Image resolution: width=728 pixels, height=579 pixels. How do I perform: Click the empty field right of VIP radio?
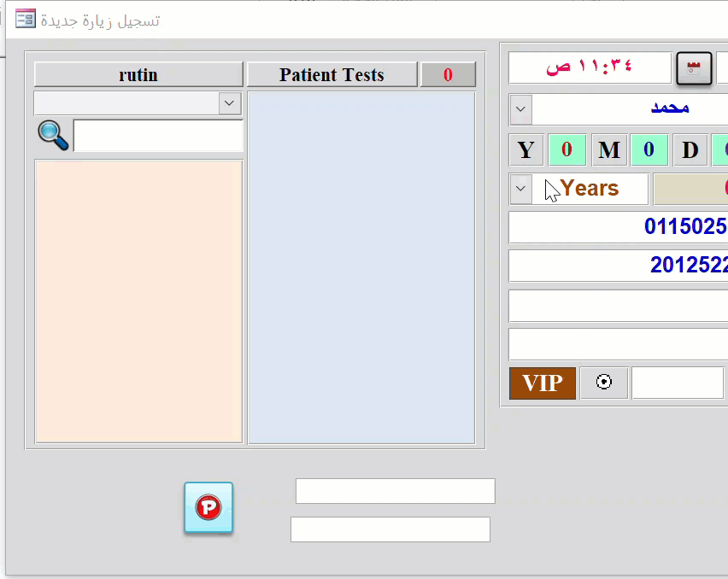point(678,383)
